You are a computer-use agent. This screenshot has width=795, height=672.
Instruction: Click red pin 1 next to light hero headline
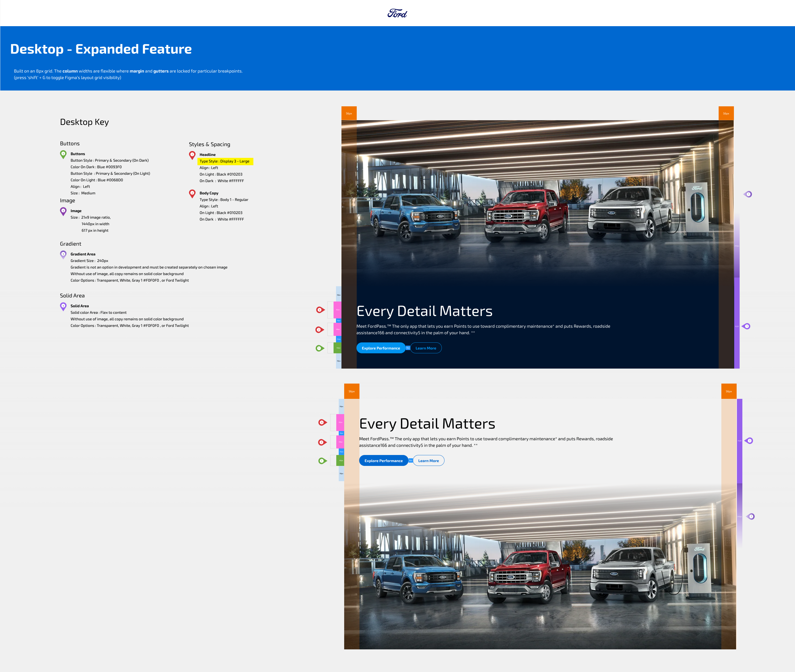322,423
